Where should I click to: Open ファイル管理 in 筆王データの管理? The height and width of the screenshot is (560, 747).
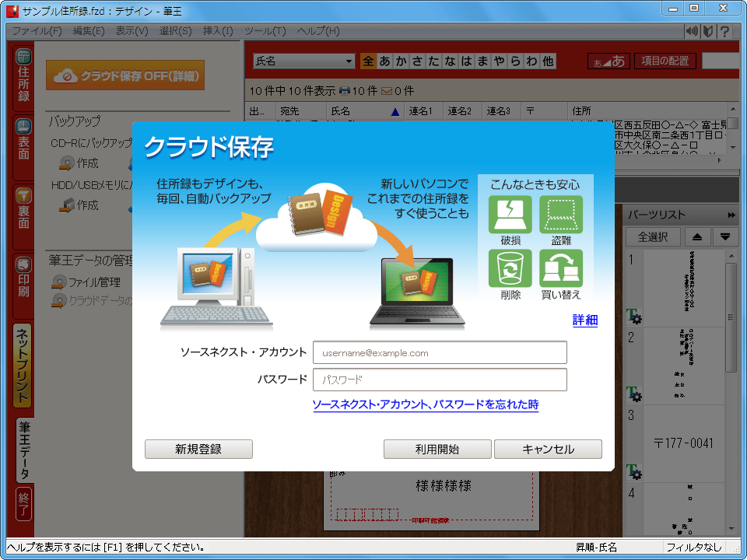86,282
